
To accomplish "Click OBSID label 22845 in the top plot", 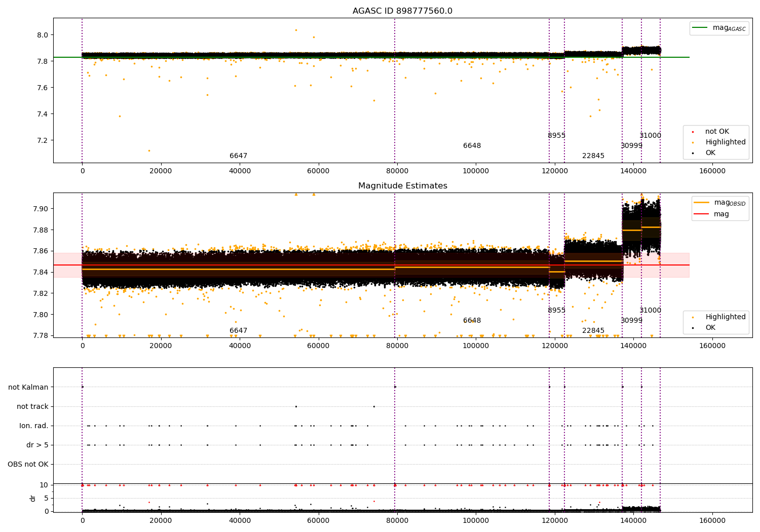I will [x=593, y=156].
